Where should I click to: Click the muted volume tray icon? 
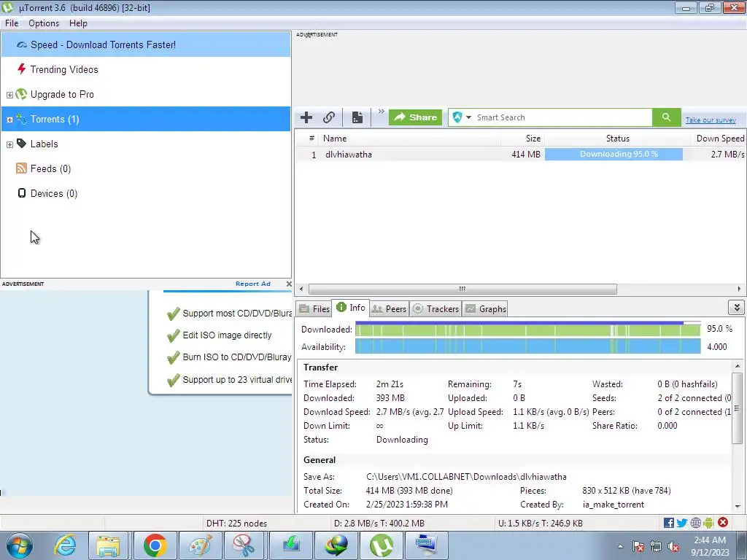(673, 547)
